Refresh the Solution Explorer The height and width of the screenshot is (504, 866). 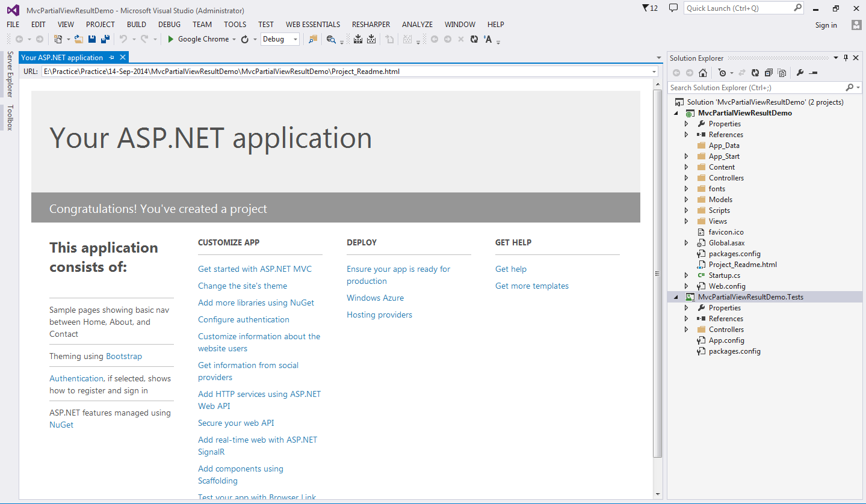755,72
